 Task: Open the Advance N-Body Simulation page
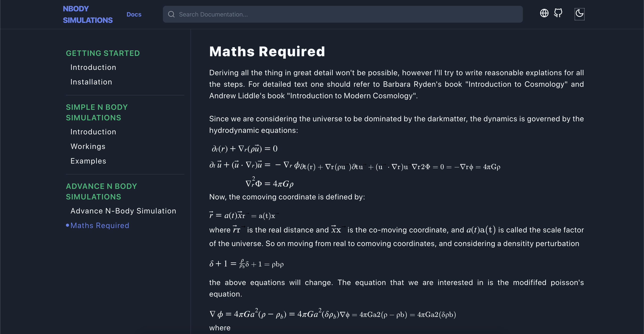point(123,211)
